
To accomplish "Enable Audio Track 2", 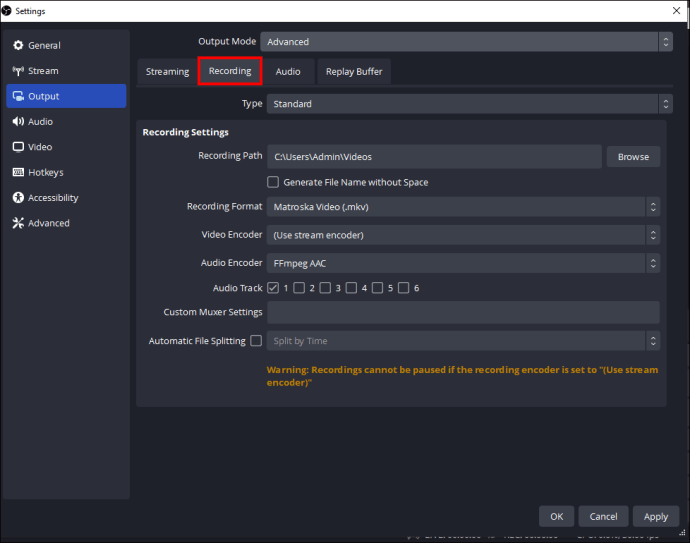I will (299, 288).
